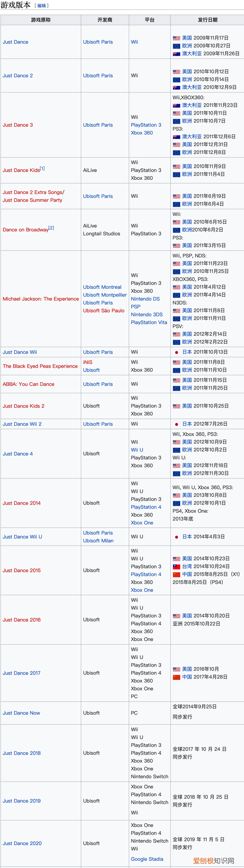Open the Wii link in first Just Dance row
This screenshot has width=244, height=868.
pos(135,42)
